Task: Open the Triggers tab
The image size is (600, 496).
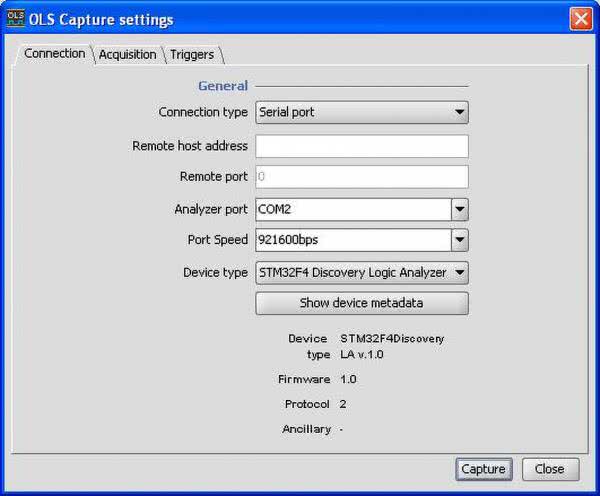Action: [191, 54]
